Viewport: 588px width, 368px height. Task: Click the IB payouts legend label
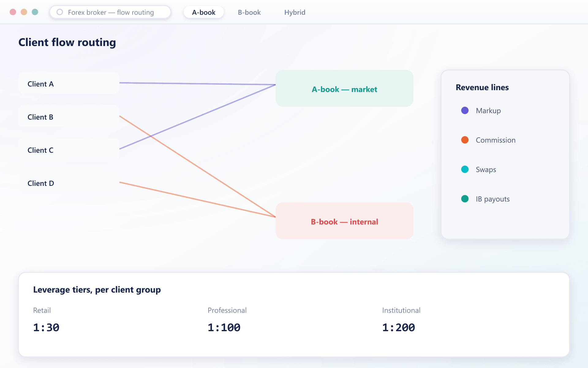(493, 199)
